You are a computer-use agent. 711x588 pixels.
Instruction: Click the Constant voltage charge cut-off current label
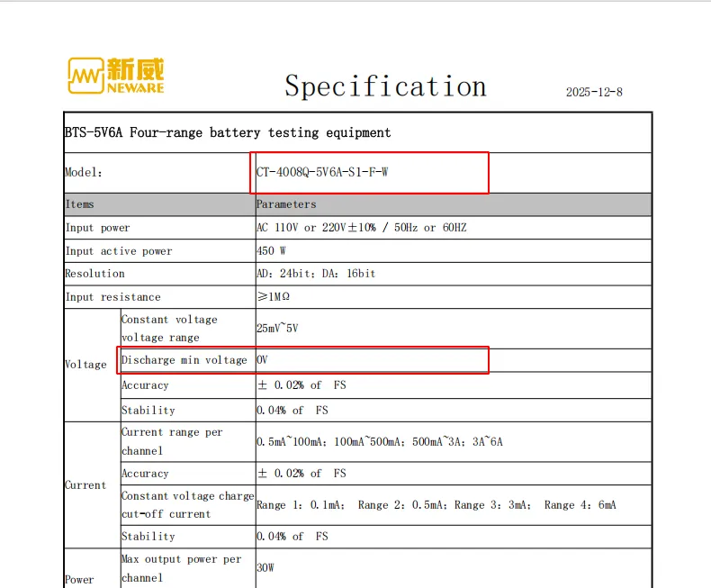[x=188, y=505]
